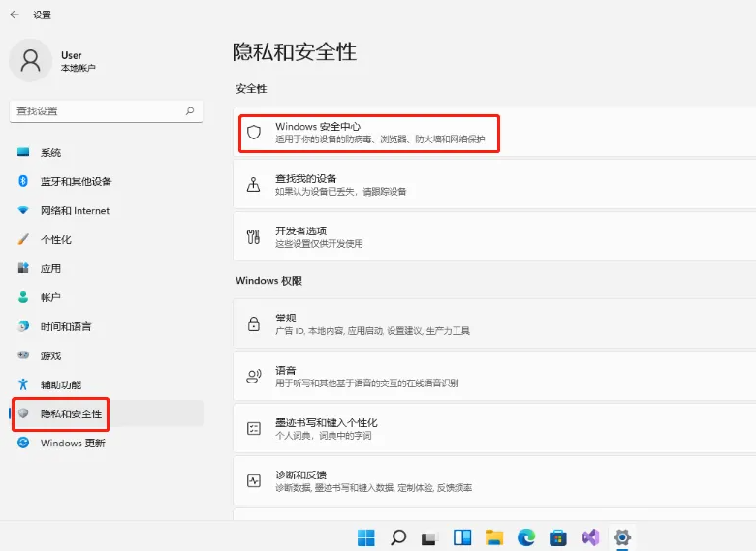Click the accessibility figure icon beside 辅助功能
Image resolution: width=756 pixels, height=551 pixels.
pos(23,383)
